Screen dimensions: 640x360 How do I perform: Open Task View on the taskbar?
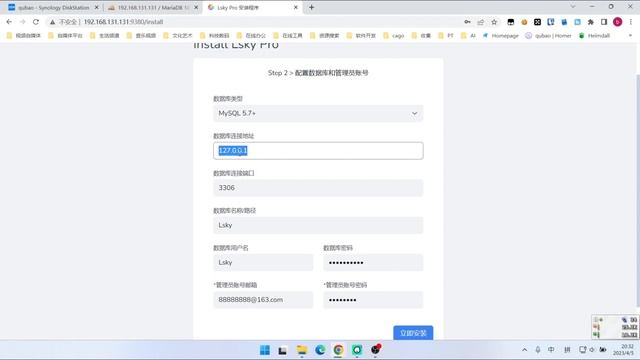(x=282, y=350)
